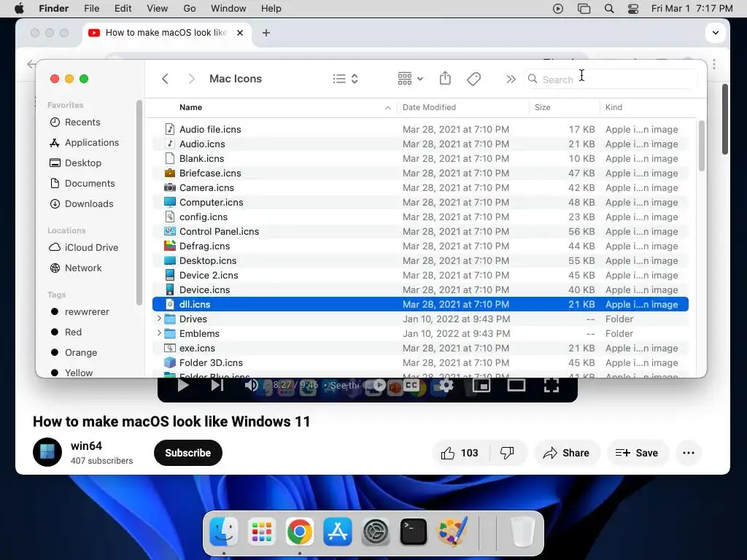Viewport: 747px width, 560px height.
Task: Select Audio file.icns
Action: point(420,130)
